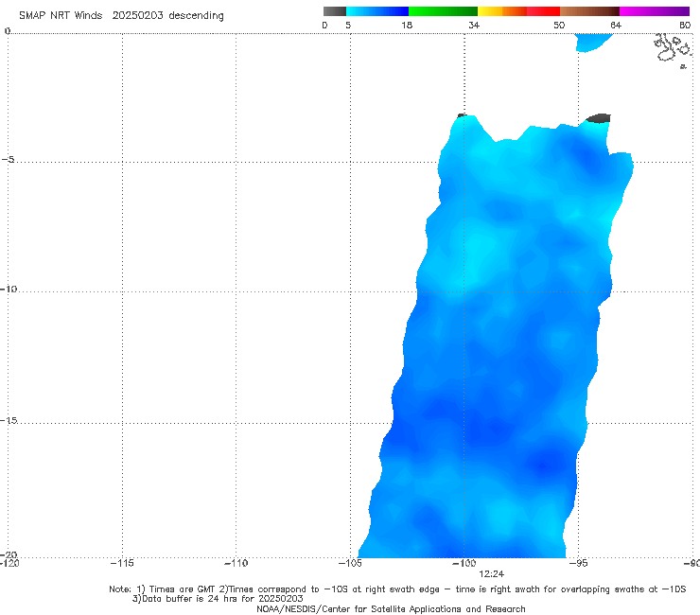
Task: Click longitude axis label '-110'
Action: [236, 563]
